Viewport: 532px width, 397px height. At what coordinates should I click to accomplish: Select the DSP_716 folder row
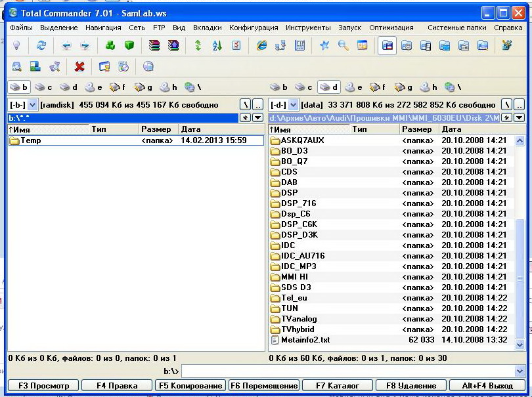click(392, 203)
